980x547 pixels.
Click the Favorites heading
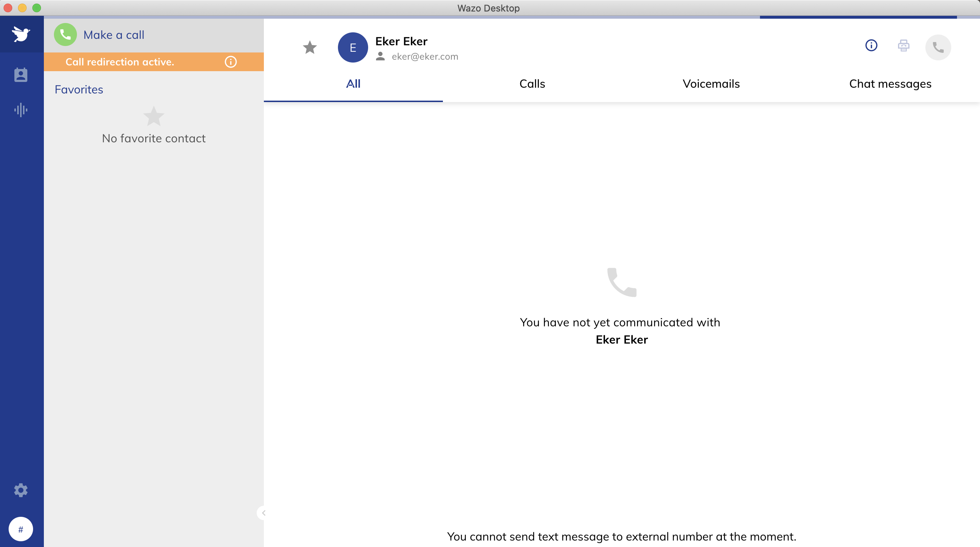[79, 90]
